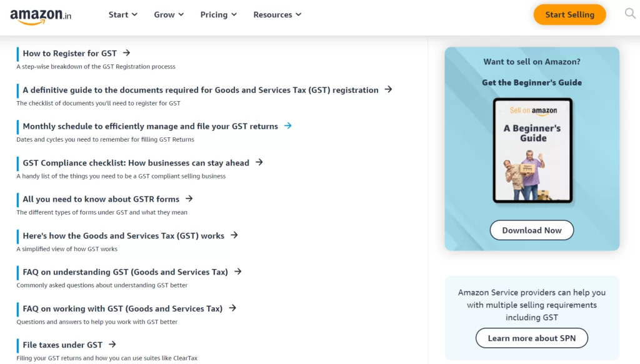
Task: Click the Amazon.in logo
Action: coord(41,16)
